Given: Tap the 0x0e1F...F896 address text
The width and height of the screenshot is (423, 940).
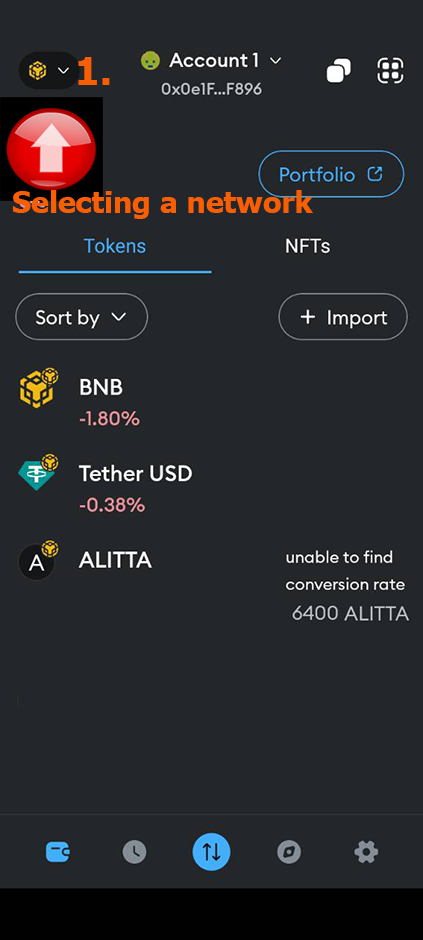Looking at the screenshot, I should click(x=212, y=89).
